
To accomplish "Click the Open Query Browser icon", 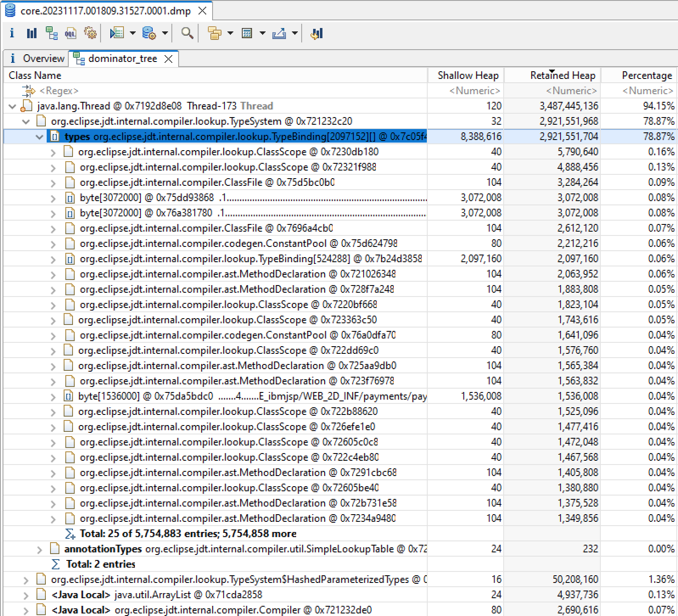I will pos(149,33).
